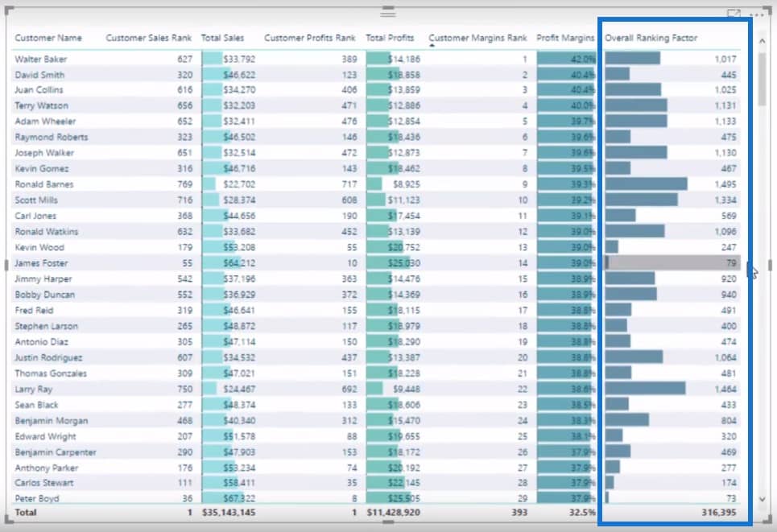Viewport: 777px width, 532px height.
Task: Select Bobby Duncan customer cell
Action: pos(44,295)
